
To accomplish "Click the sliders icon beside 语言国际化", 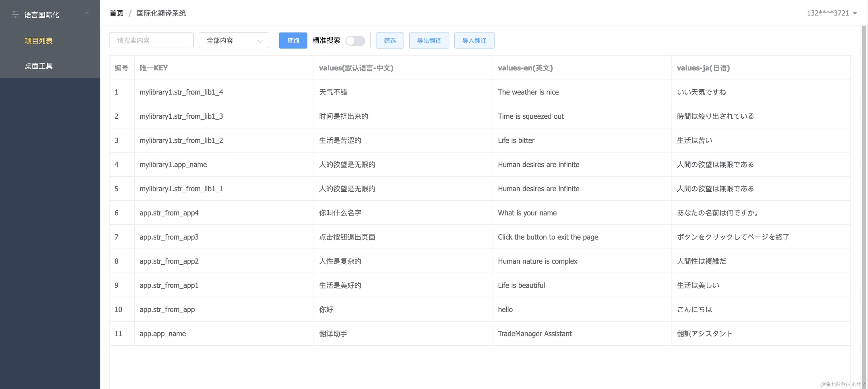I will 15,14.
